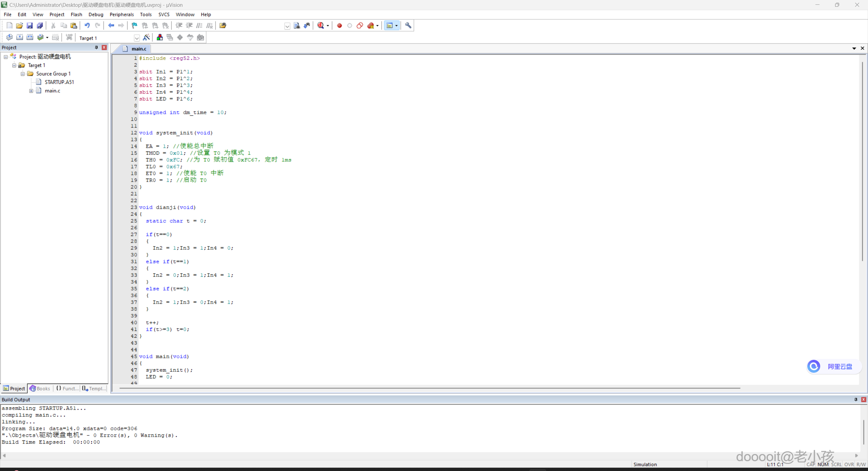Click the 阿里云盘 floating button

click(x=833, y=366)
